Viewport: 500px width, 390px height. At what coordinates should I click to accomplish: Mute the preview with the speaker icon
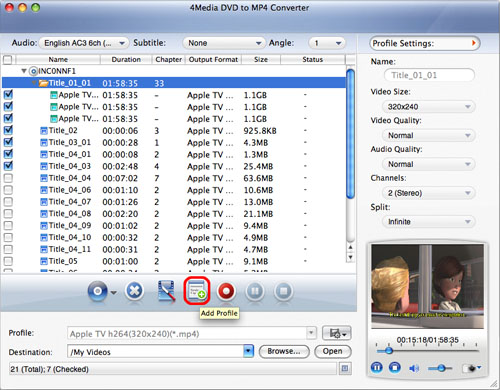coord(414,368)
